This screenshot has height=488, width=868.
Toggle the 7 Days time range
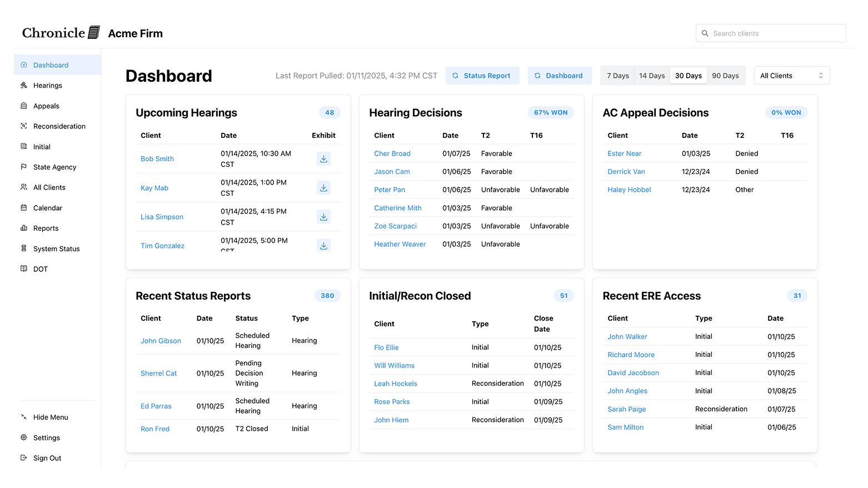coord(617,75)
